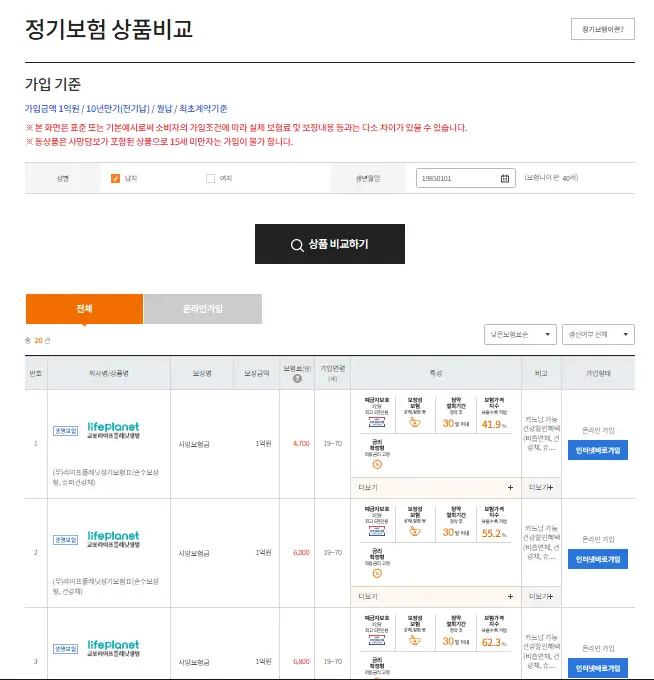Click the 30일 이내 withdrawal period in row 1
Screen dimensions: 654x680
(455, 423)
